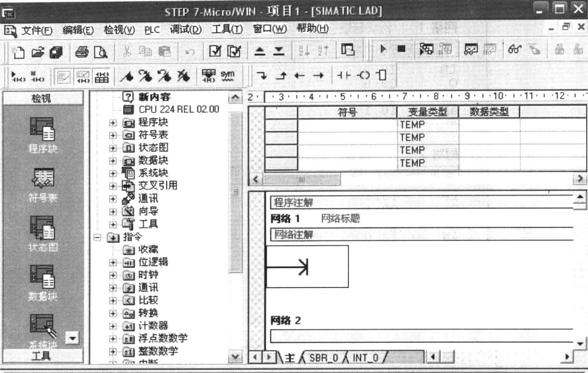Toggle symbol information table display
Screen dimensions: 588x373
pyautogui.click(x=101, y=77)
